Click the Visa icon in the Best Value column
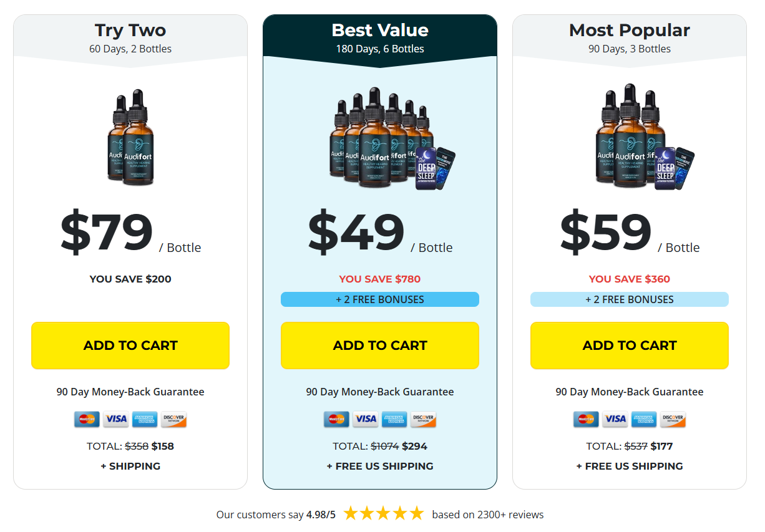The height and width of the screenshot is (532, 765). click(x=366, y=419)
